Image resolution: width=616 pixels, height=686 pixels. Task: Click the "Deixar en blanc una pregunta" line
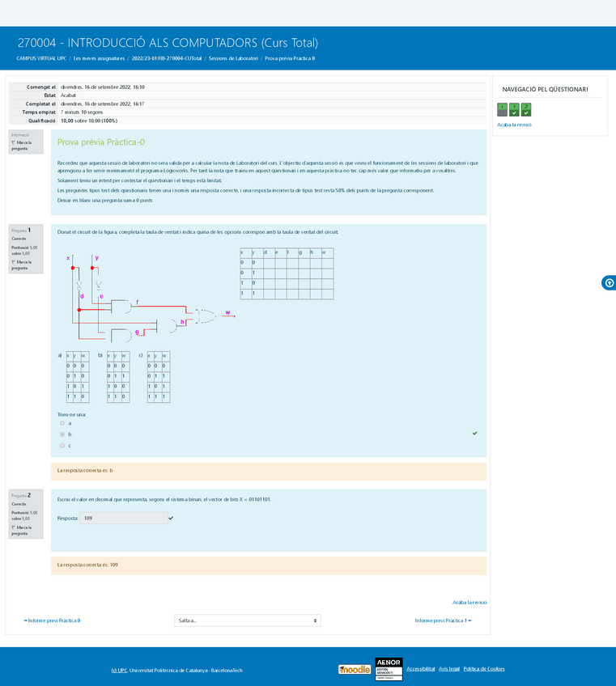pos(104,201)
